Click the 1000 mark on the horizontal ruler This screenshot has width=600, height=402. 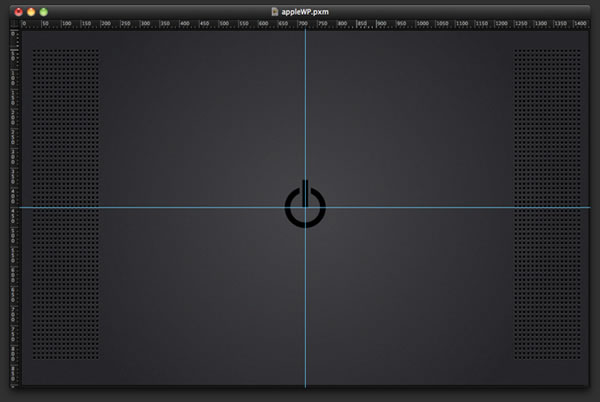click(x=422, y=24)
